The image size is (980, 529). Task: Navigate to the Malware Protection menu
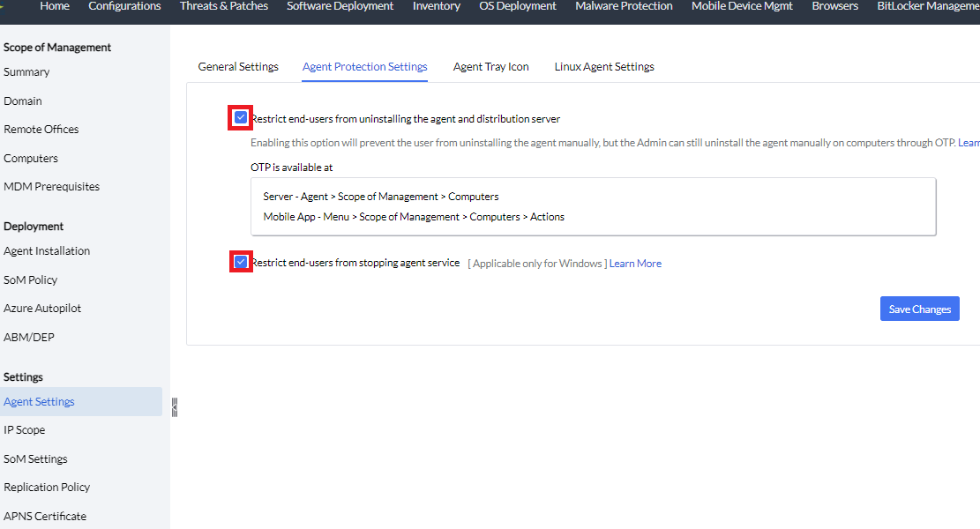coord(624,6)
